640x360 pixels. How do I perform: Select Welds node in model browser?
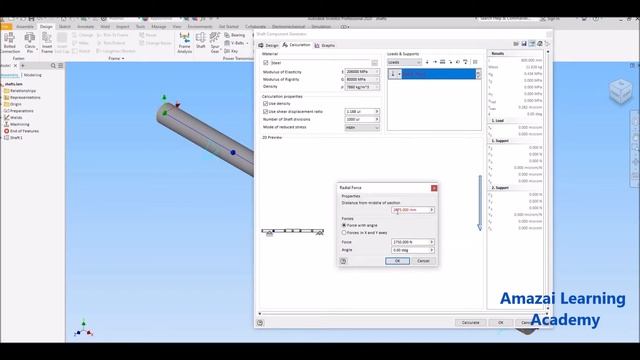13,118
